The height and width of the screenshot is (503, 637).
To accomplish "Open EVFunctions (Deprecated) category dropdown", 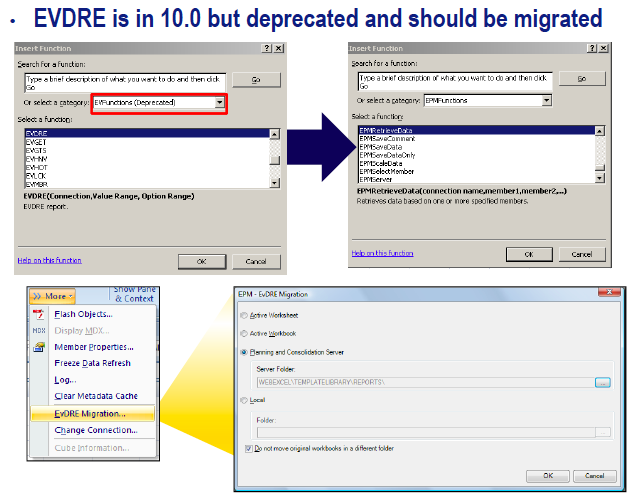I will pyautogui.click(x=219, y=102).
